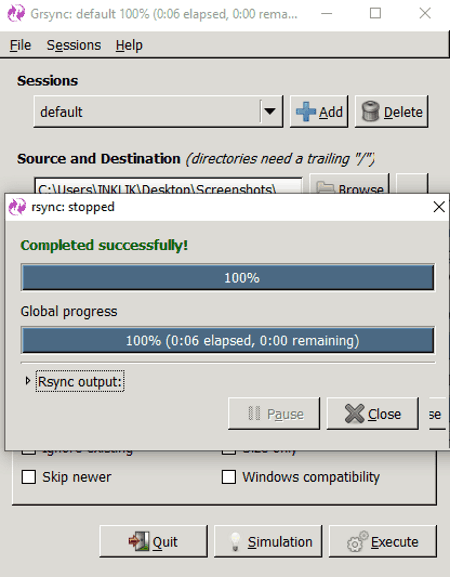Expand the Rsync output section
This screenshot has width=450, height=577.
coord(28,381)
